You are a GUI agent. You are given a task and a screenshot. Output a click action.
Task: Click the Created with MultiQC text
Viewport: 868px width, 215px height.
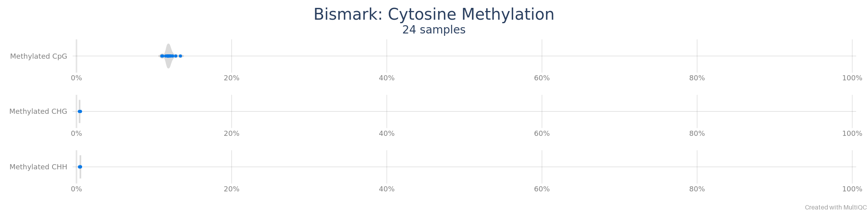(x=836, y=208)
